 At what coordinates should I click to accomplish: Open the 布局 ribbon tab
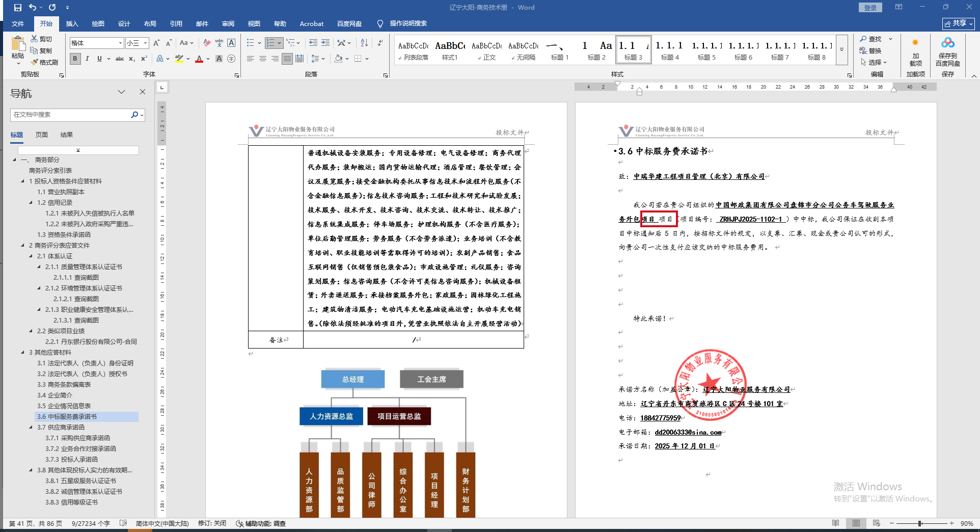150,24
